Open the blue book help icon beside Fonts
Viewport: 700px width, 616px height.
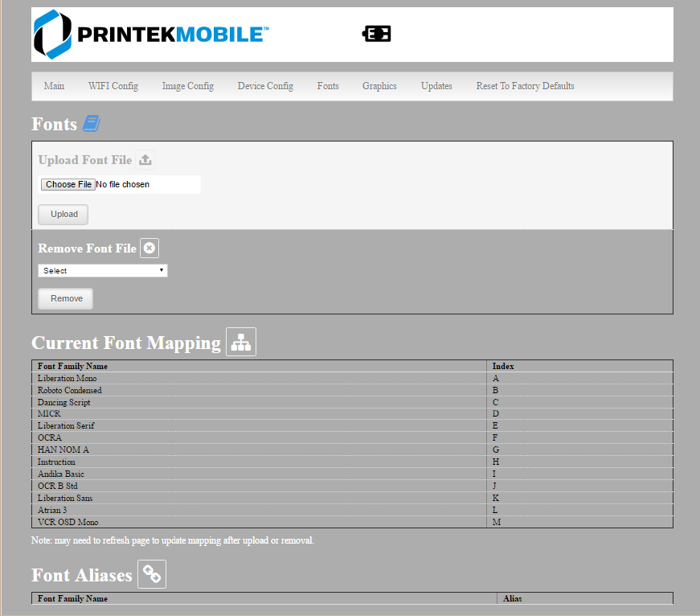92,123
